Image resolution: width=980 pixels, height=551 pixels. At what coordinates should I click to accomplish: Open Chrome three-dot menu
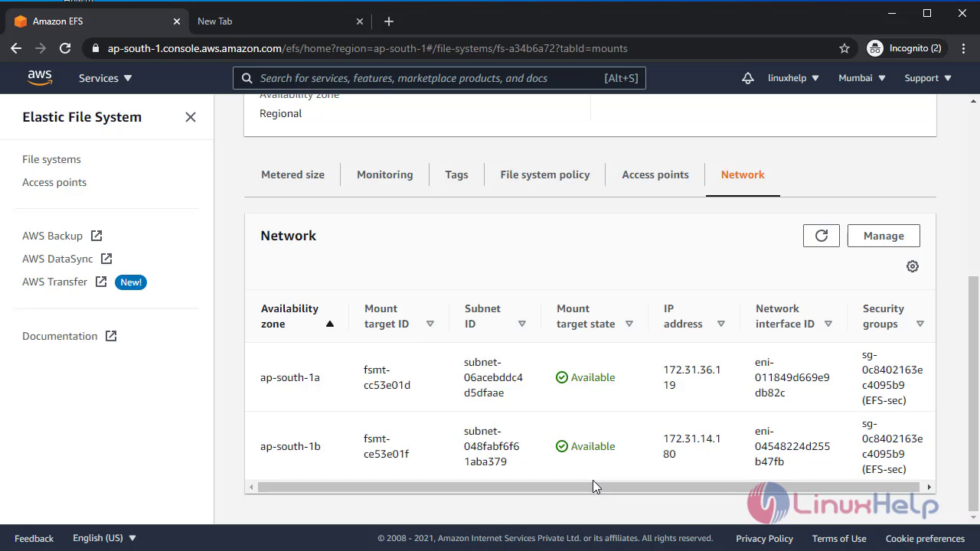coord(962,48)
